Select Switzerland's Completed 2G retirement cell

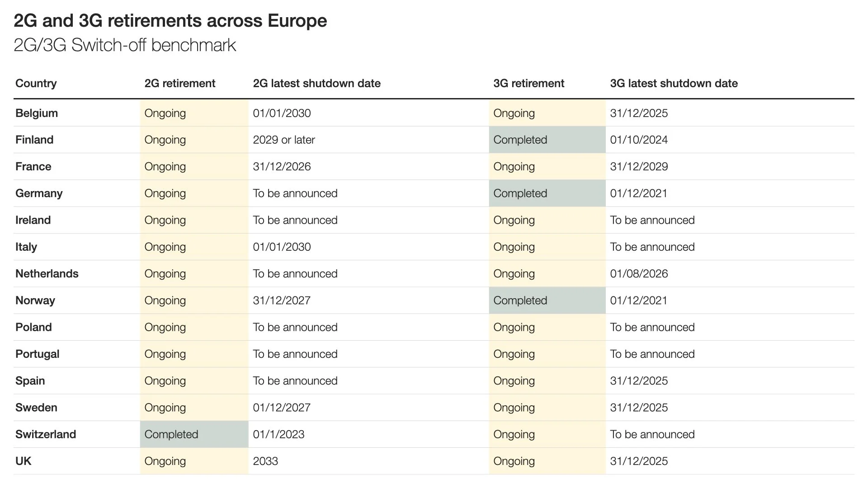pos(171,434)
